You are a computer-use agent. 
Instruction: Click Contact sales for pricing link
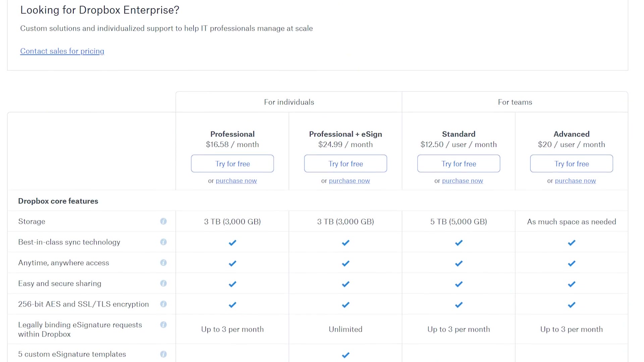point(62,51)
